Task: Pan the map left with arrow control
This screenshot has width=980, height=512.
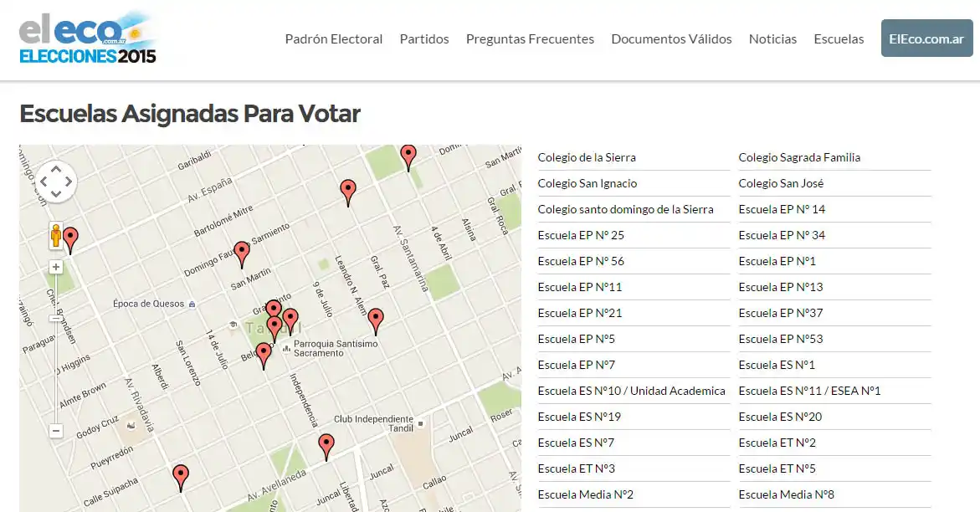Action: [44, 182]
